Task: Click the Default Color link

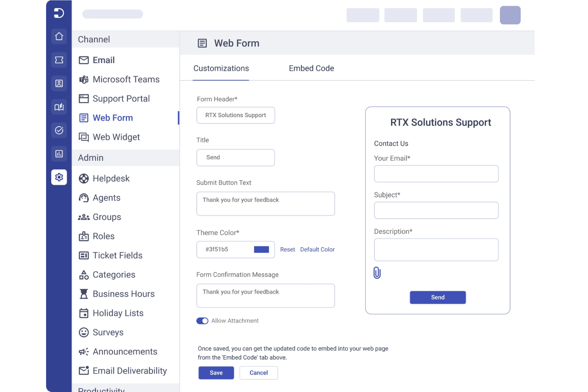Action: pyautogui.click(x=317, y=249)
